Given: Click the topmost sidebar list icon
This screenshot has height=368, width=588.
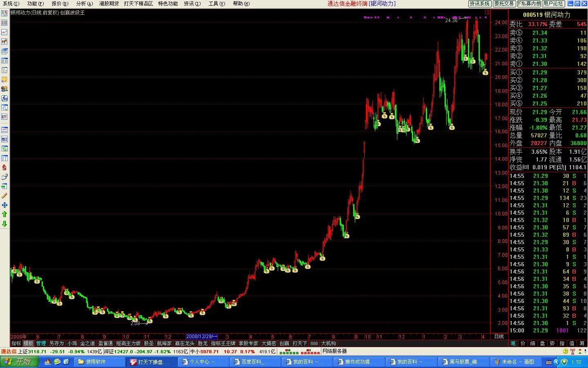Looking at the screenshot, I should coord(4,13).
